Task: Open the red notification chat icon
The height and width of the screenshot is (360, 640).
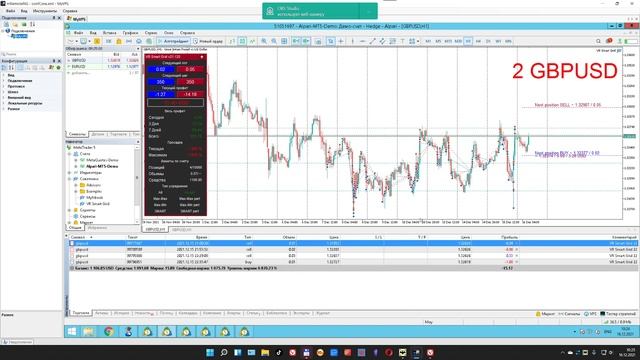Action: click(x=609, y=41)
